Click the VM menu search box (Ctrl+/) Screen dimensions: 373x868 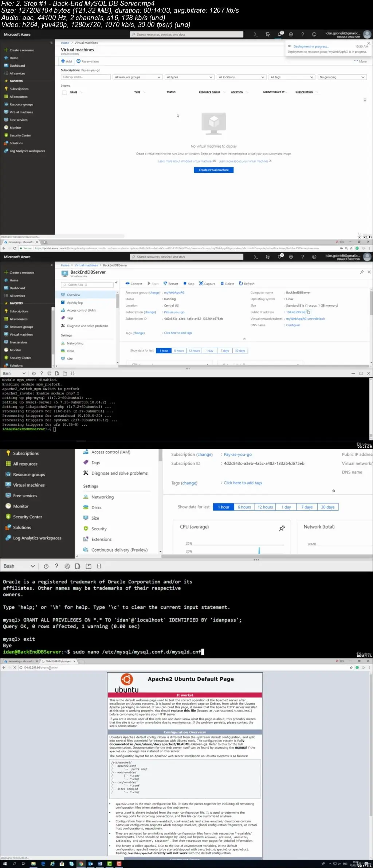click(87, 285)
